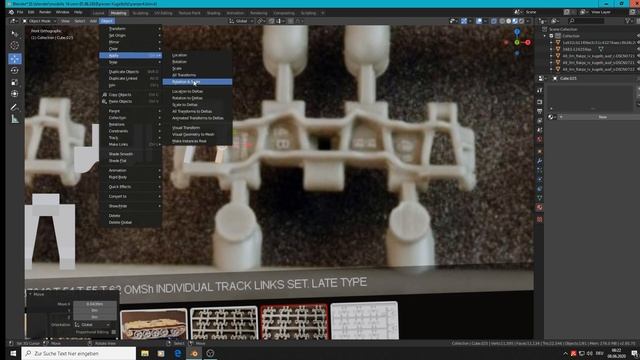
Task: Open File Explorer from the taskbar
Action: pyautogui.click(x=145, y=353)
